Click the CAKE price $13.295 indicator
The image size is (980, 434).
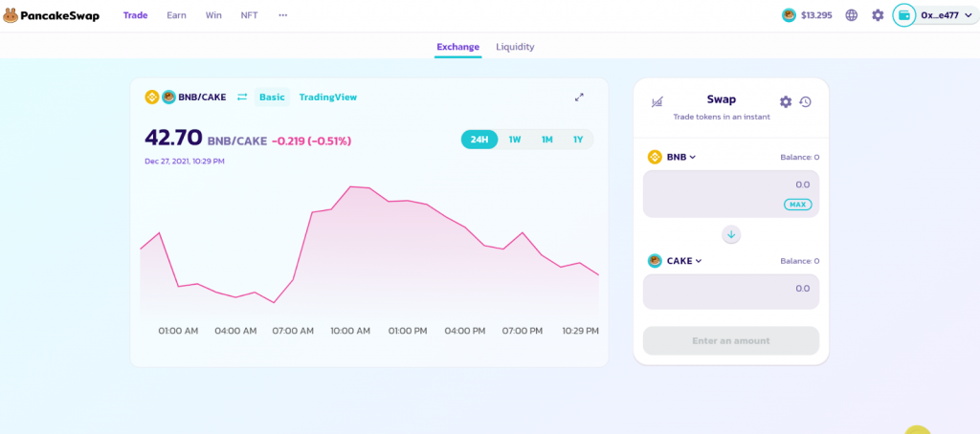click(x=807, y=15)
